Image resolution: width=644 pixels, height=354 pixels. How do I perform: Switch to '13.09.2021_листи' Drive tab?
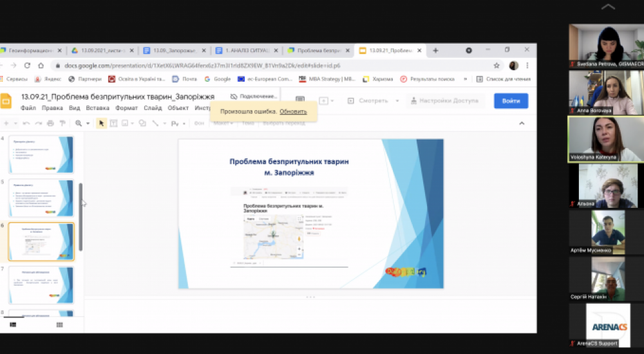click(x=102, y=50)
